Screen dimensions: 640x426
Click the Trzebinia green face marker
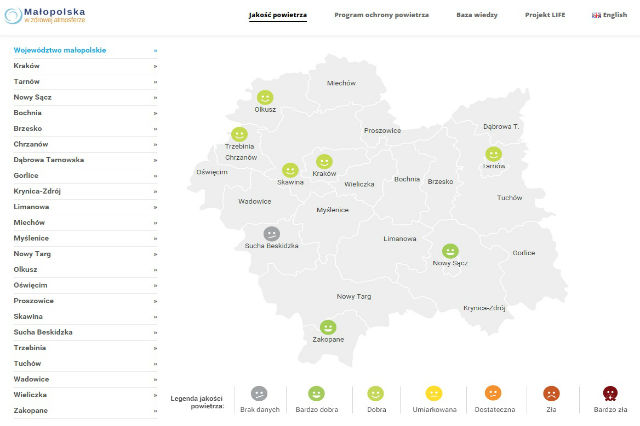(x=239, y=134)
